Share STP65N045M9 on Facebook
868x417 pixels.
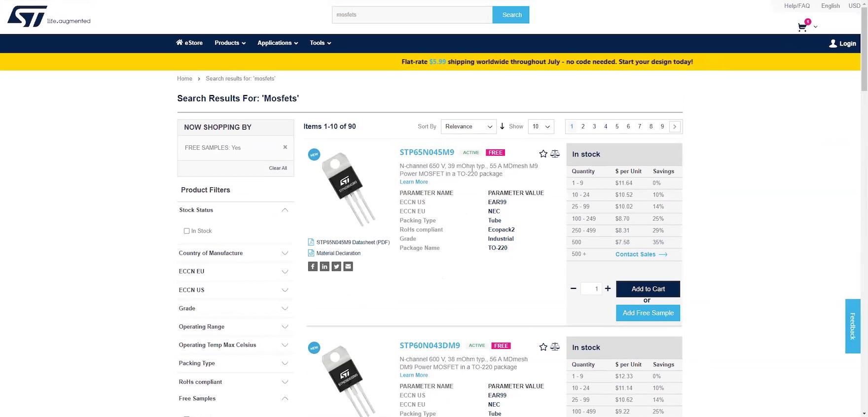pyautogui.click(x=313, y=267)
